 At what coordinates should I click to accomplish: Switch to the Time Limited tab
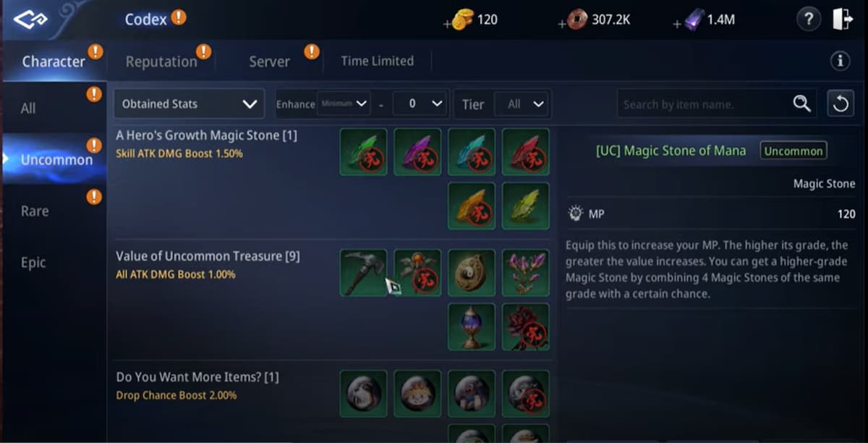point(377,61)
